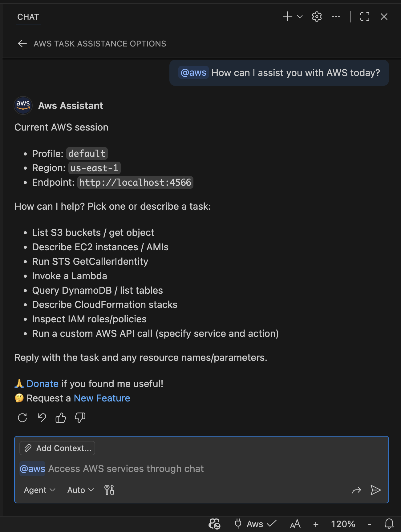Maximize the chat panel view

click(x=364, y=17)
